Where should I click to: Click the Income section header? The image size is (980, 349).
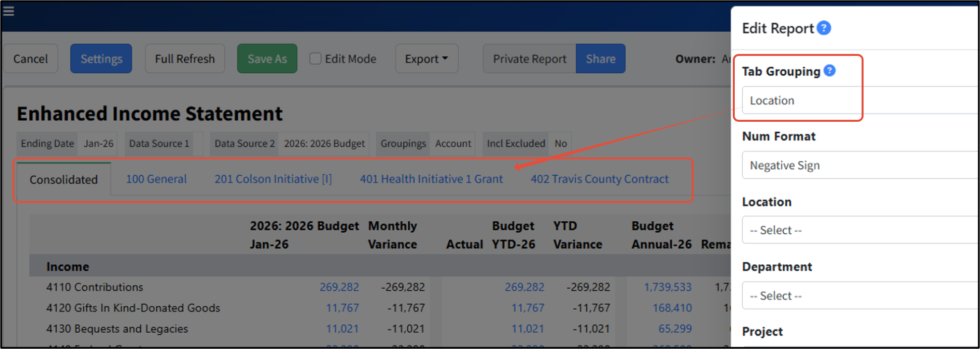click(x=68, y=267)
